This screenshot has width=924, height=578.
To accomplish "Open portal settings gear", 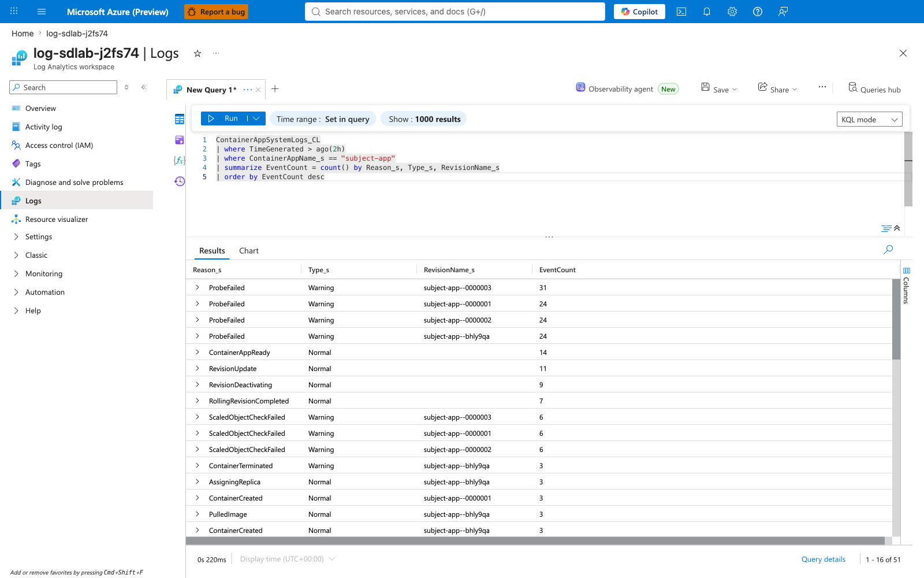I will pyautogui.click(x=732, y=12).
